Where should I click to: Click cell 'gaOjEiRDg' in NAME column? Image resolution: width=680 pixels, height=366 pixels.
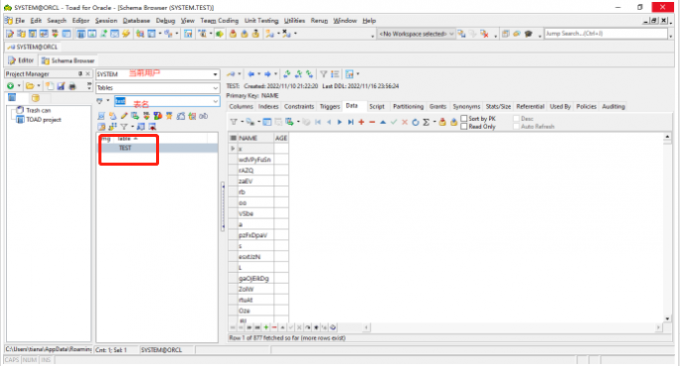click(x=255, y=278)
